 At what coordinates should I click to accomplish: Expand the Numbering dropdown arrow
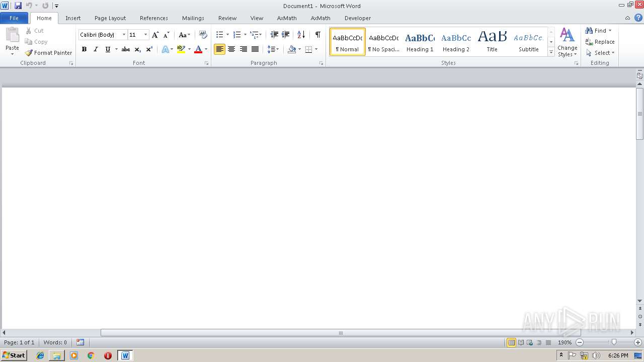coord(245,35)
